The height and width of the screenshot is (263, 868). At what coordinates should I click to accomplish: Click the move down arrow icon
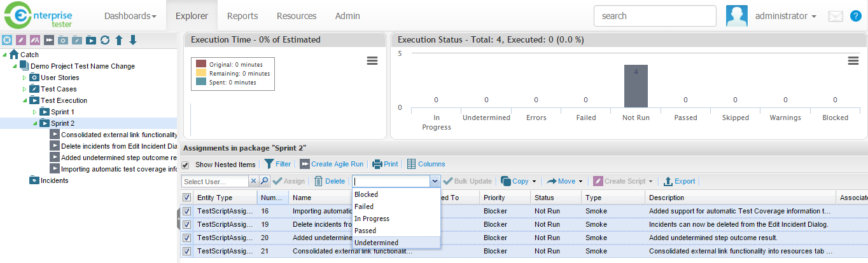click(133, 41)
